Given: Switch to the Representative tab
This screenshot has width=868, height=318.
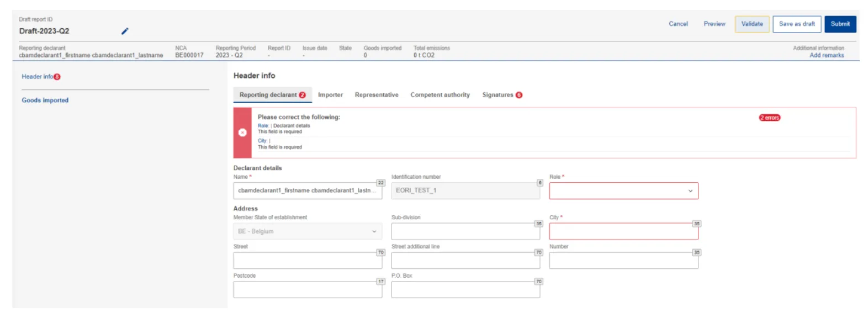Looking at the screenshot, I should 377,95.
